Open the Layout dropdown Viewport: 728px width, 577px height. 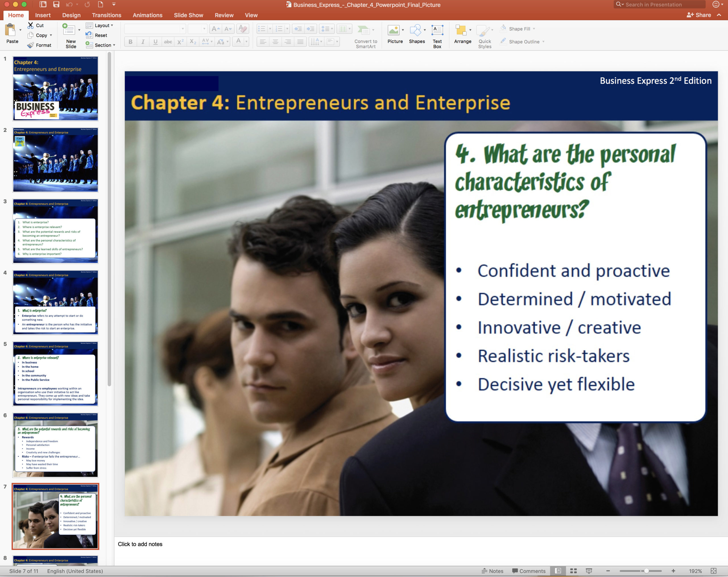click(x=100, y=25)
